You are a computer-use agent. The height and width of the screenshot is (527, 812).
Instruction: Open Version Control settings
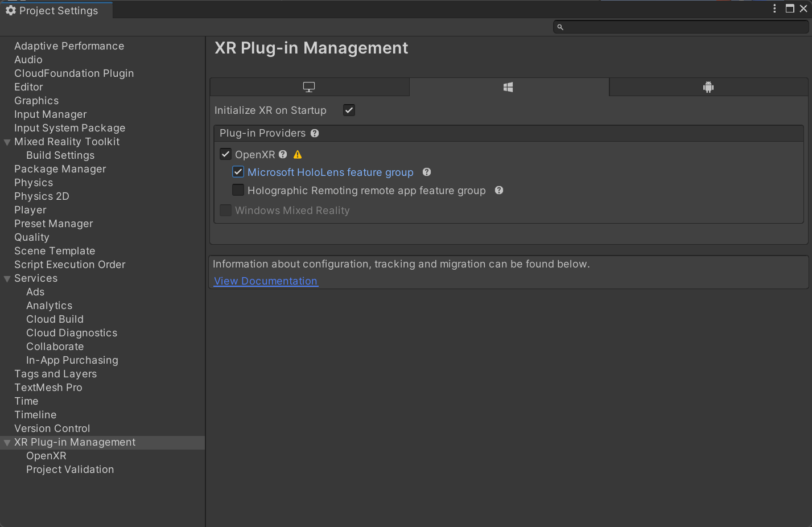pyautogui.click(x=52, y=429)
